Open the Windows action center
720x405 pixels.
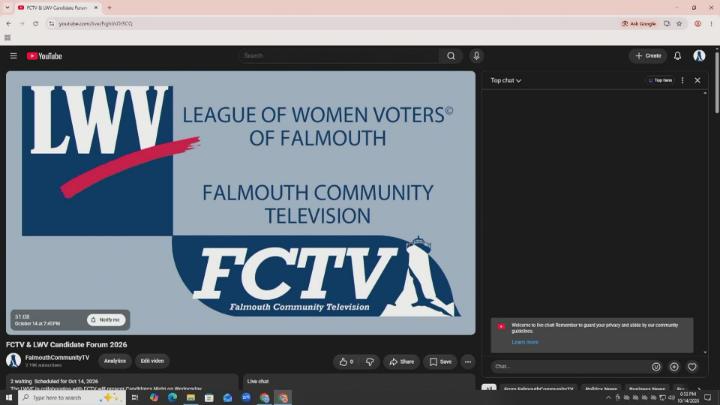708,398
